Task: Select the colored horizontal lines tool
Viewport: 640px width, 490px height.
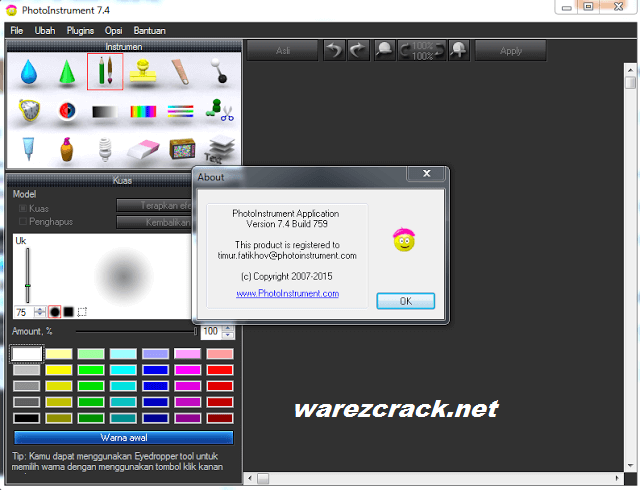Action: tap(180, 111)
